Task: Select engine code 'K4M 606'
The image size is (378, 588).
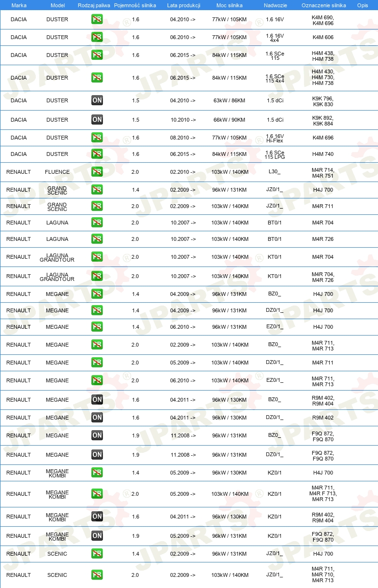Action: 323,37
